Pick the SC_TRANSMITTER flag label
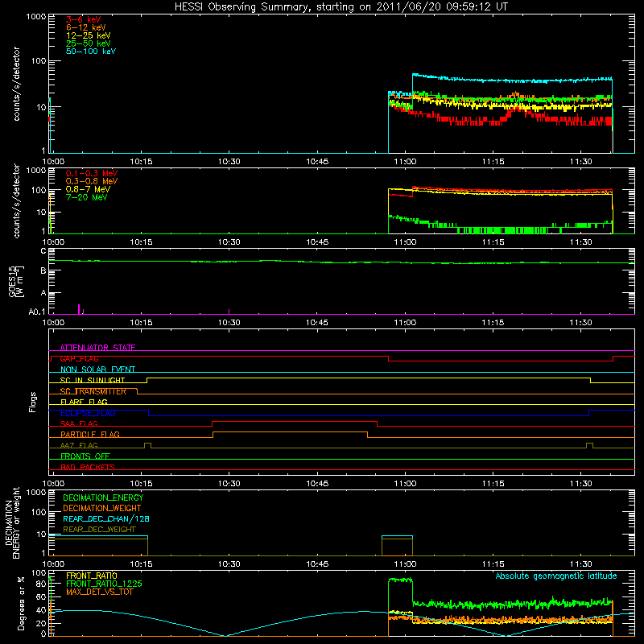 93,391
